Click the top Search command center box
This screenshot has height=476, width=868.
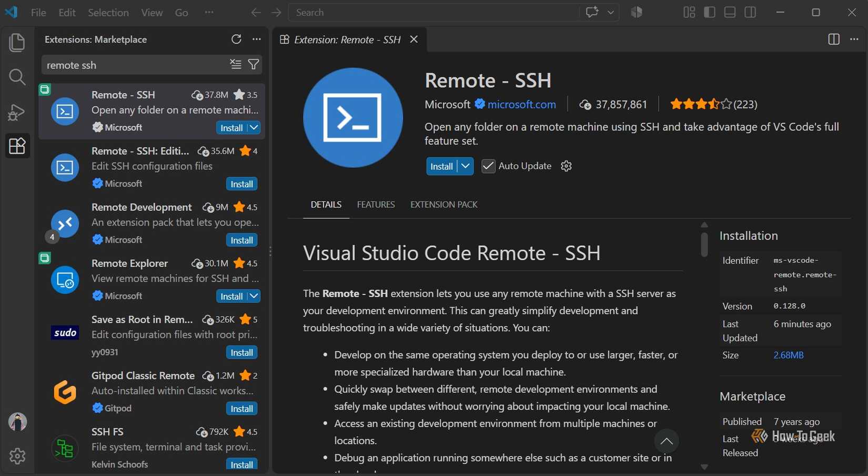pos(433,12)
